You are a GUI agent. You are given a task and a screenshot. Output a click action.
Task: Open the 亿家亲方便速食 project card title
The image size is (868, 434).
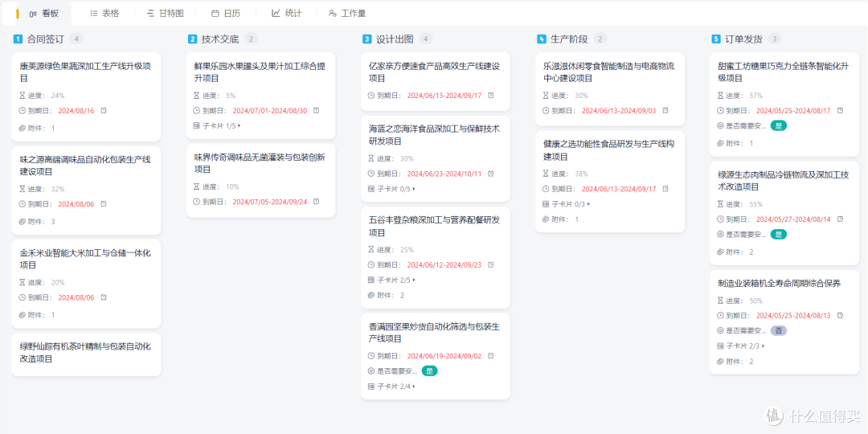click(435, 72)
